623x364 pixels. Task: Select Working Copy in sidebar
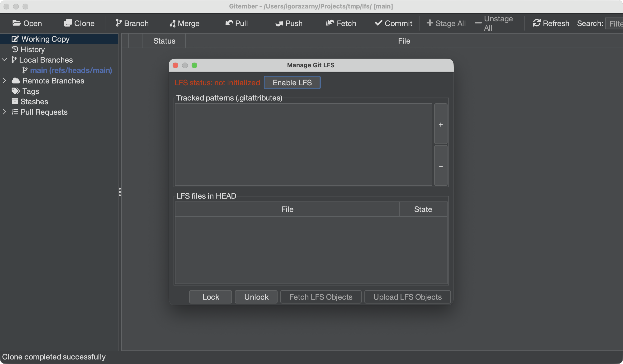coord(59,39)
